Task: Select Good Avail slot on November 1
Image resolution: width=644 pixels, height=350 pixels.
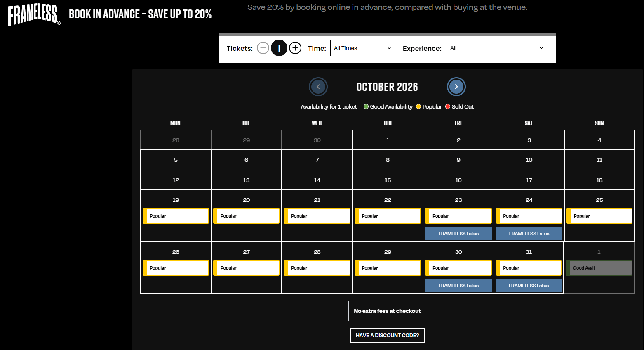Action: (x=599, y=268)
